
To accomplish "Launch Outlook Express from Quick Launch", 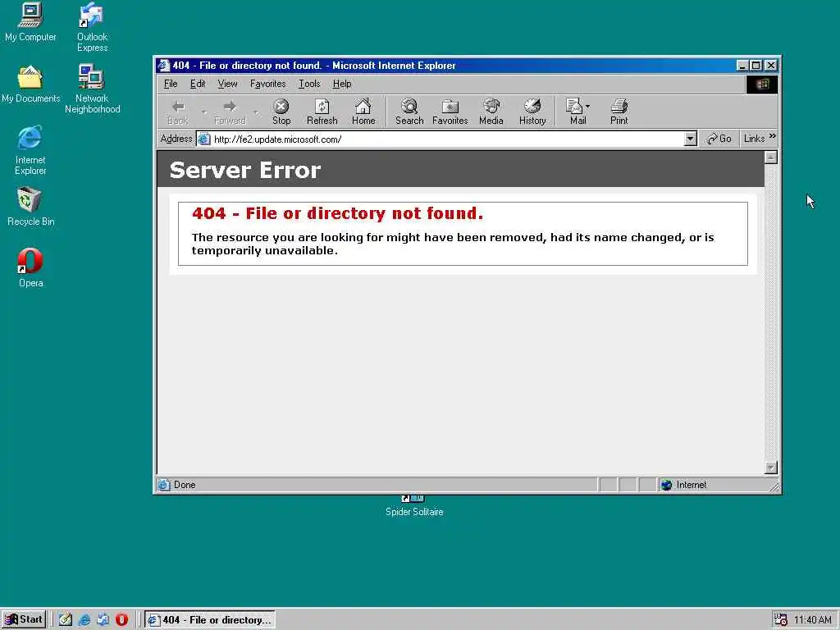I will [x=103, y=619].
